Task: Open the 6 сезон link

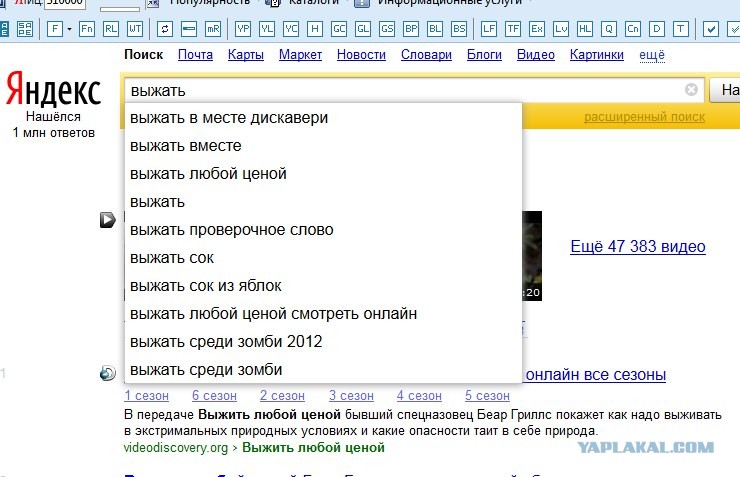Action: [214, 395]
